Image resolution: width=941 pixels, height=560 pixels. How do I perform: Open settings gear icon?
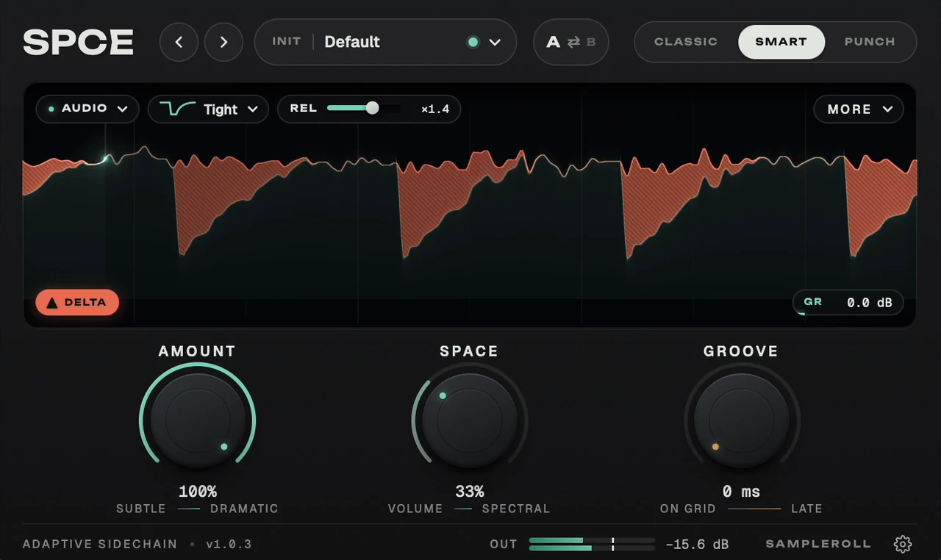point(903,544)
